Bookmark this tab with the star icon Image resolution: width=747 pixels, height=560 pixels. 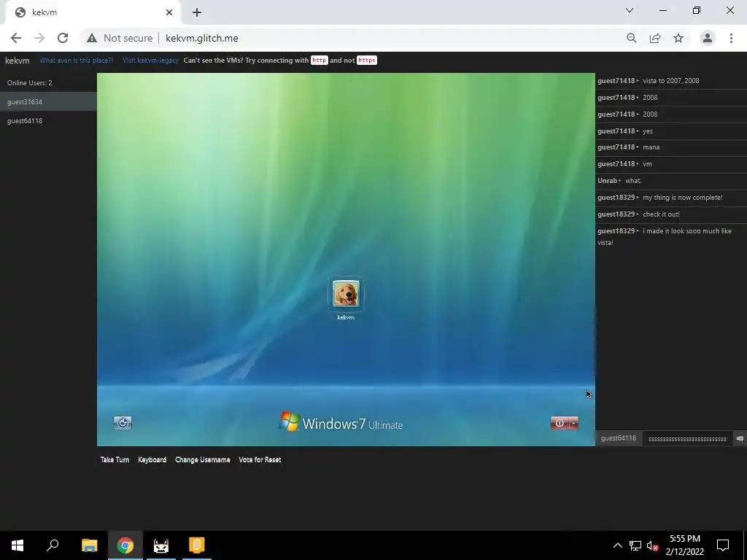point(678,38)
